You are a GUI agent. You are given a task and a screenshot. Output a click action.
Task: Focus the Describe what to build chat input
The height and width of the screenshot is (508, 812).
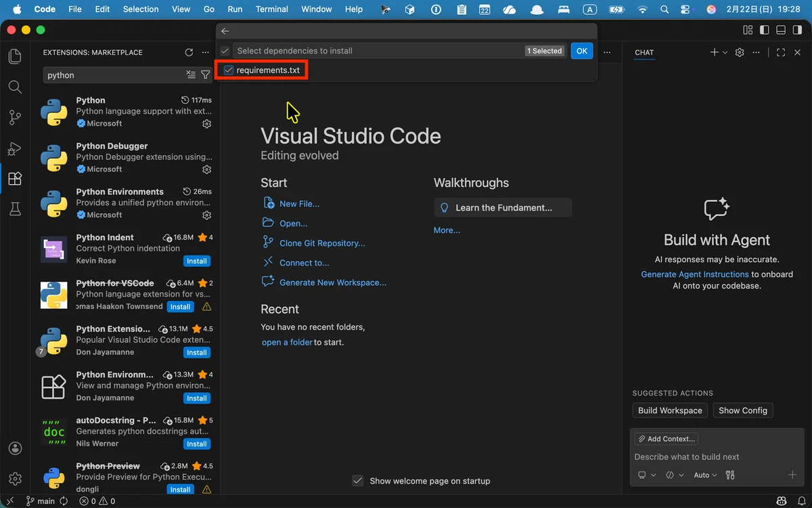coord(716,457)
